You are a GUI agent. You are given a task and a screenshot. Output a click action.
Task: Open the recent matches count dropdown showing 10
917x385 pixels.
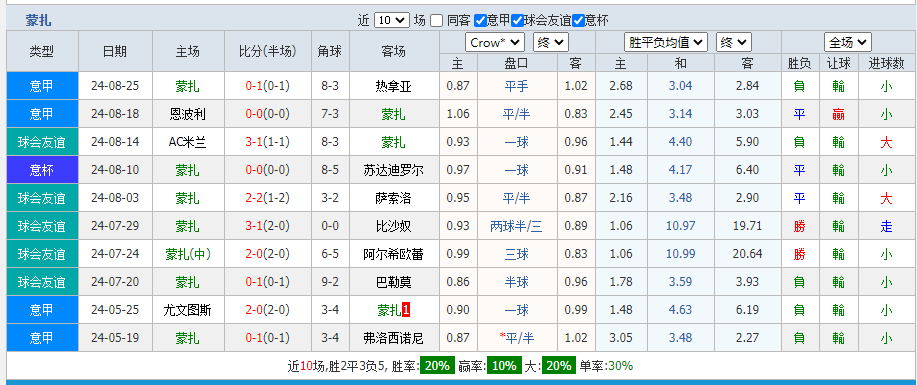391,20
